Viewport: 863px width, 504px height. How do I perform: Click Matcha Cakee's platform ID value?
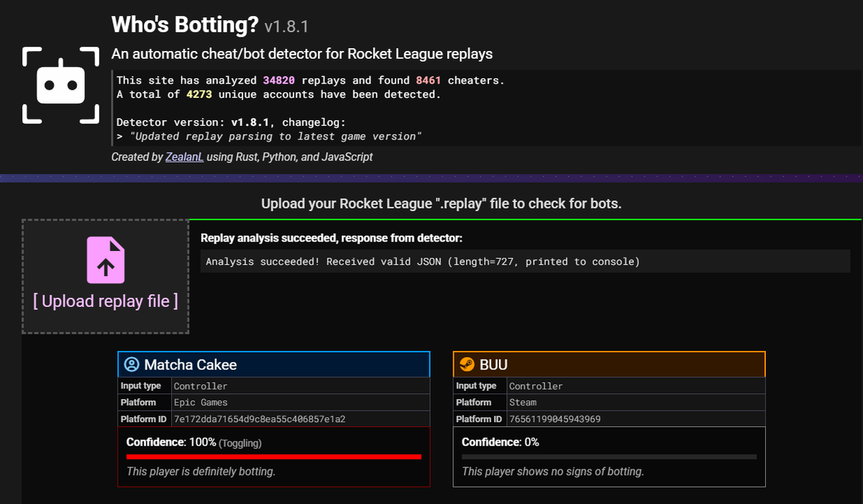[x=260, y=419]
